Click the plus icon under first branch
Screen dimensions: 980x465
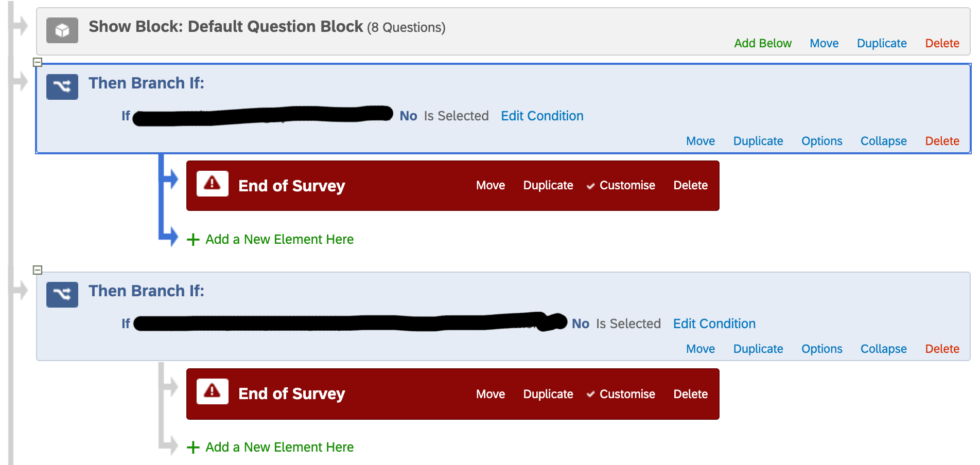(193, 240)
